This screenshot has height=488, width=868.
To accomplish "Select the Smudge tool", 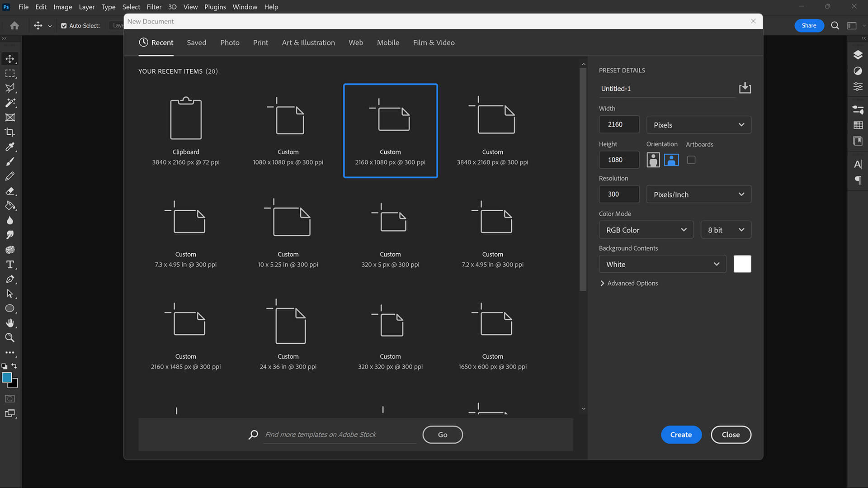I will click(10, 235).
